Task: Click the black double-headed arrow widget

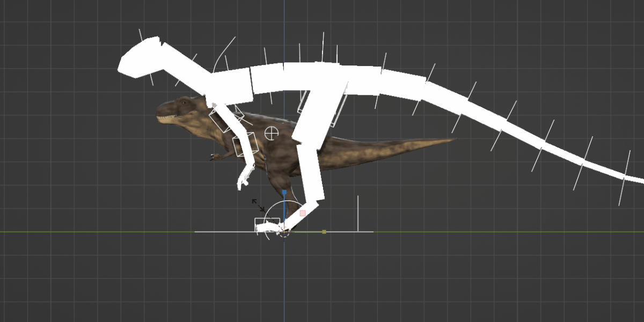Action: [258, 204]
